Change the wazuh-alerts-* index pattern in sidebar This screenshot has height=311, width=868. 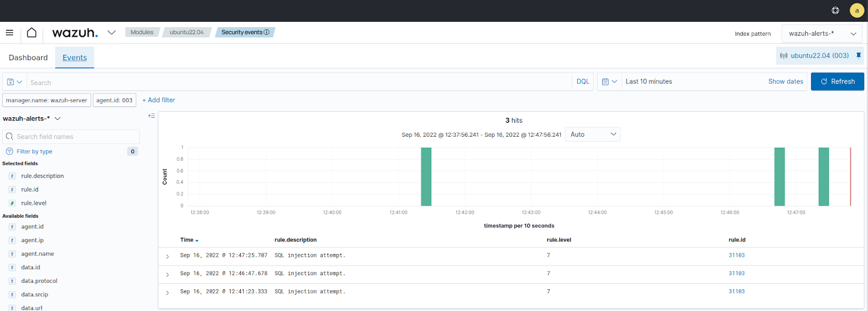(31, 118)
